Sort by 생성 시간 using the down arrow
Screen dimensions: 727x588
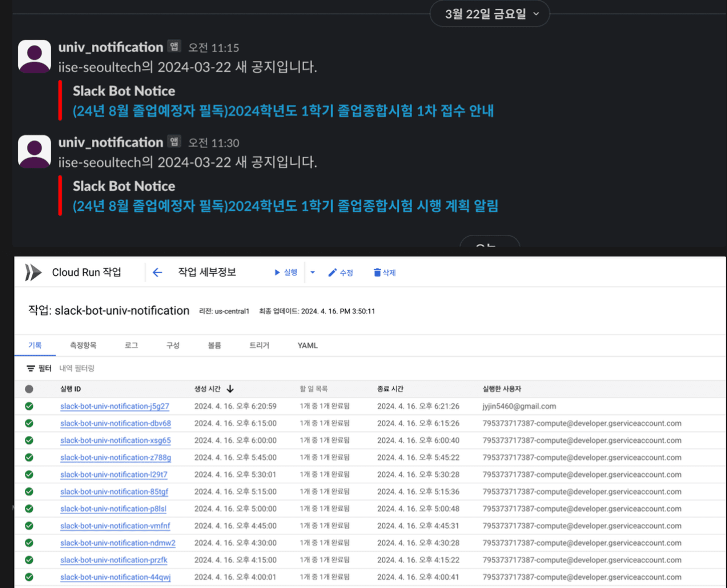coord(230,389)
